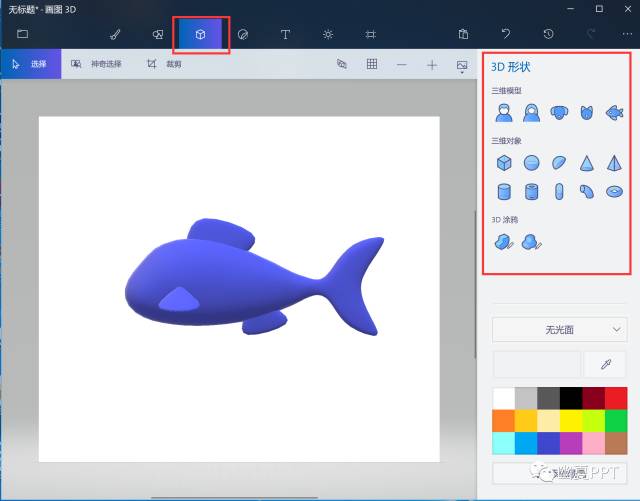Toggle the grid view icon
The width and height of the screenshot is (640, 501).
[371, 64]
